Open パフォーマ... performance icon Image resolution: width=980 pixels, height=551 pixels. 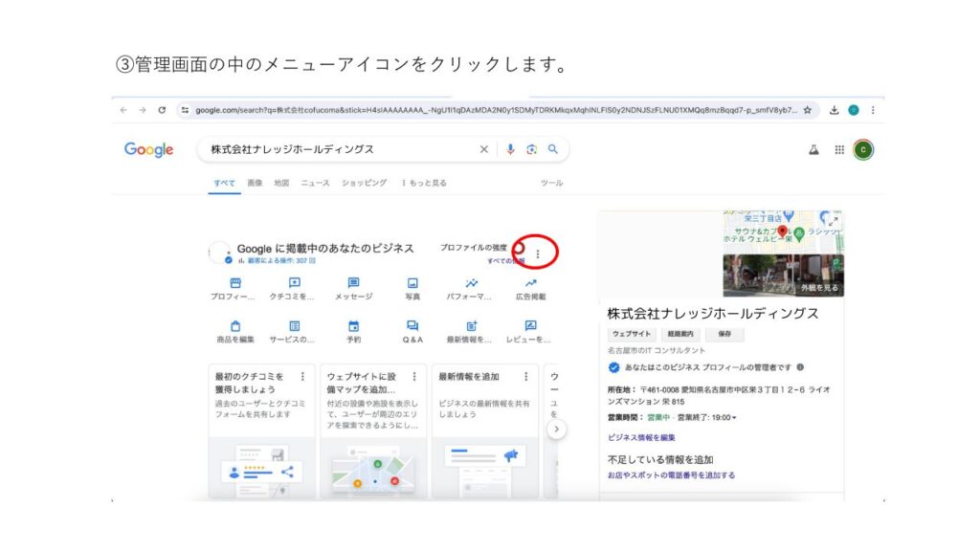pos(471,283)
